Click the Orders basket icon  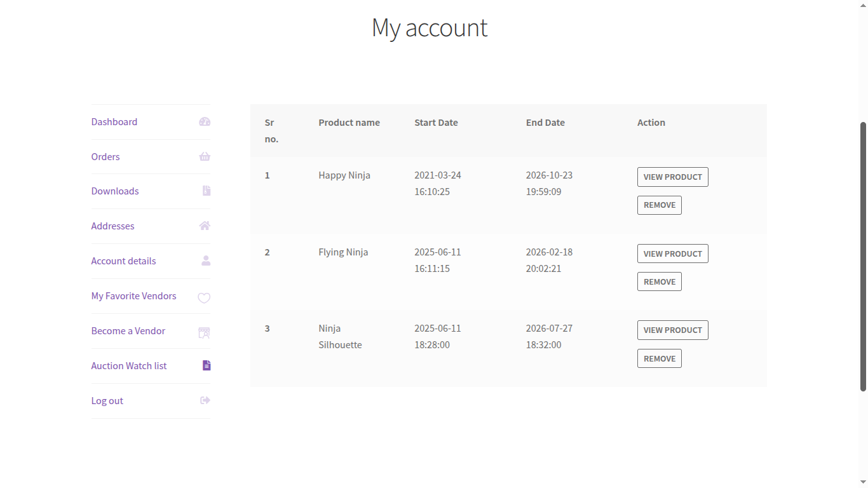tap(205, 157)
